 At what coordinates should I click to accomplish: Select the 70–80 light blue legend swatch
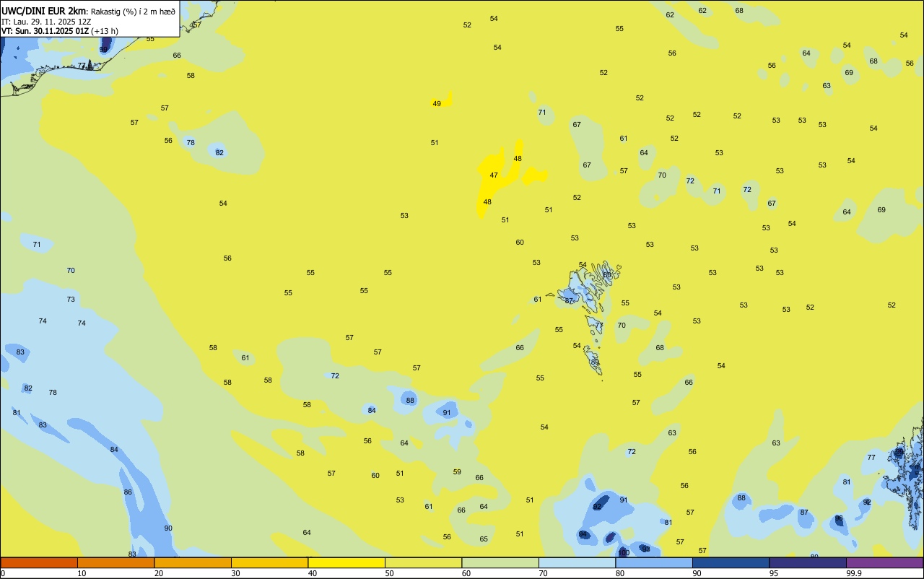(577, 562)
